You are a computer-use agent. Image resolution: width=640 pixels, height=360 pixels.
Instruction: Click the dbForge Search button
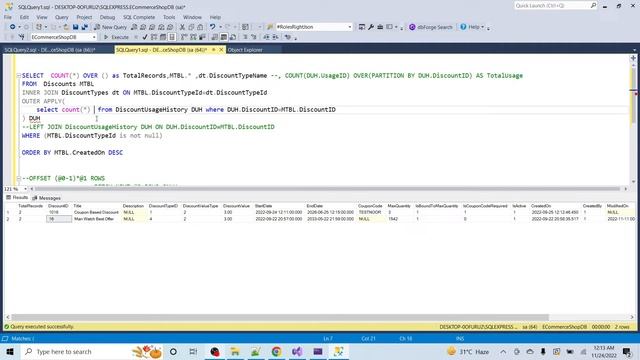click(431, 27)
